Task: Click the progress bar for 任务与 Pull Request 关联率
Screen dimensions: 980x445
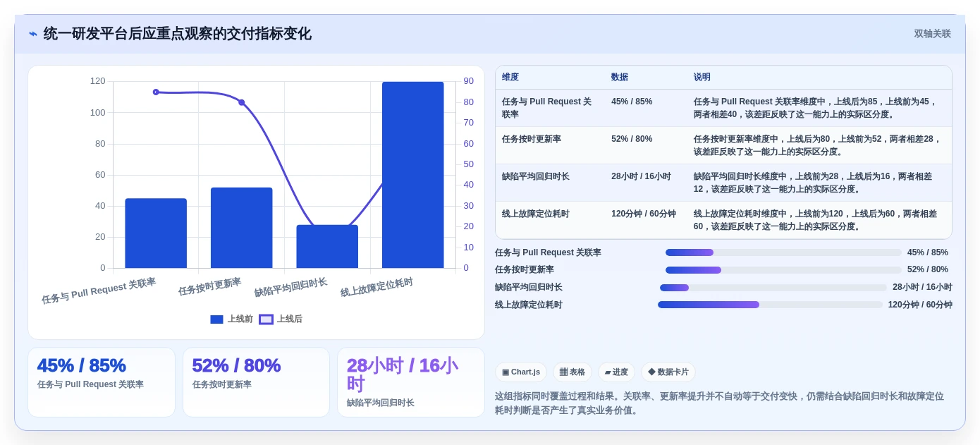Action: point(783,252)
